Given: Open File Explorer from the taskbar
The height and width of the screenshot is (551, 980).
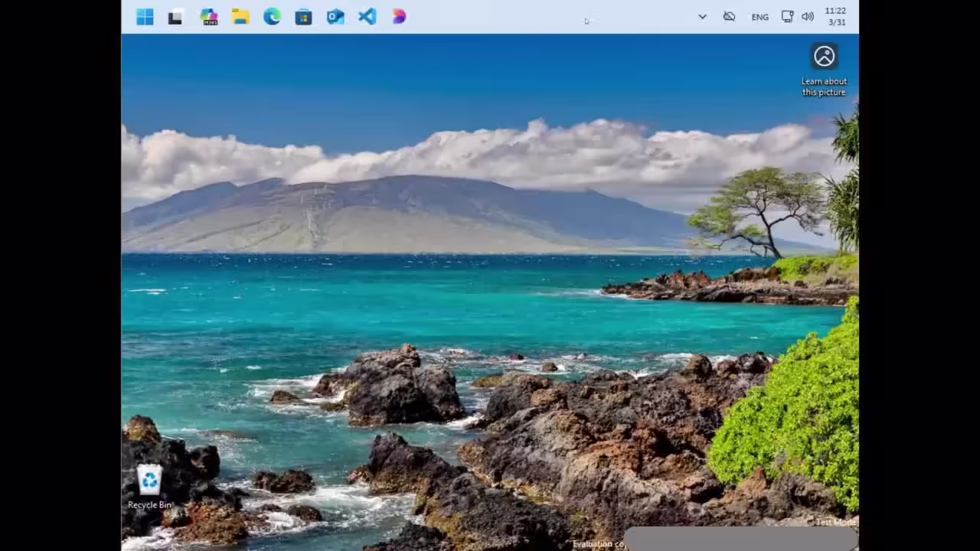Looking at the screenshot, I should (x=240, y=17).
